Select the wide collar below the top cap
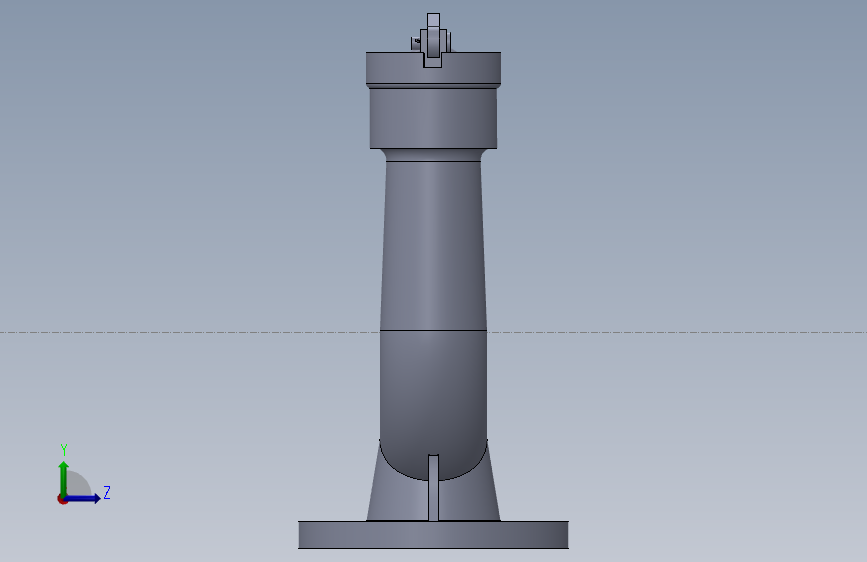The width and height of the screenshot is (867, 562). (433, 118)
